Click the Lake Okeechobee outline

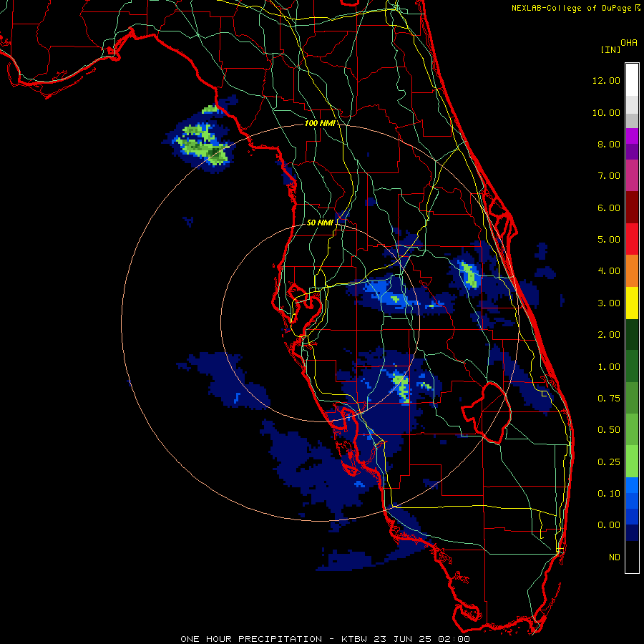pyautogui.click(x=487, y=411)
